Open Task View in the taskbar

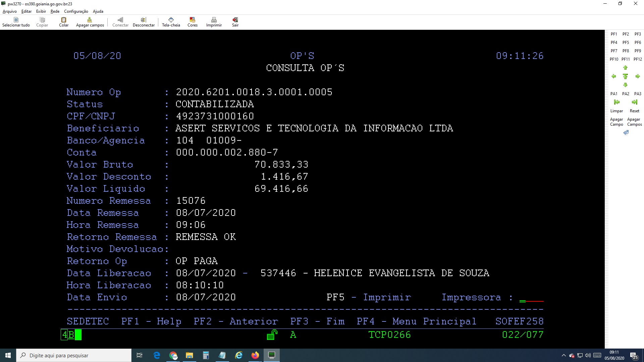pos(140,355)
